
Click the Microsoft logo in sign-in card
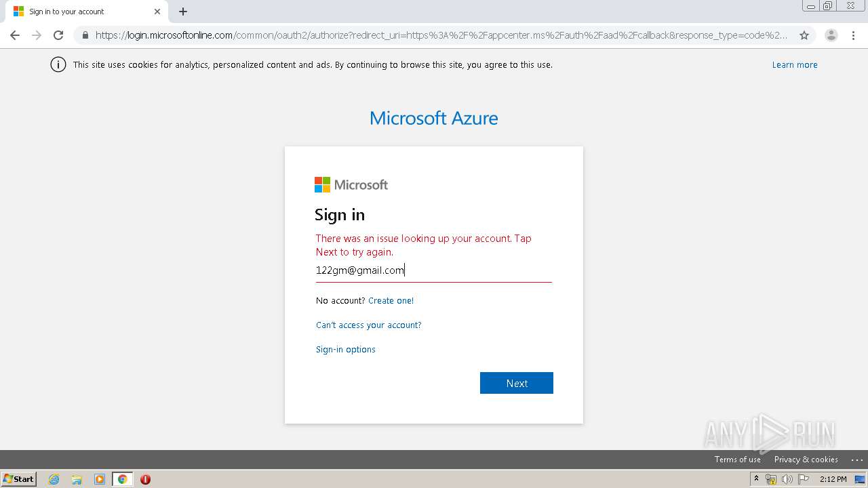(351, 185)
